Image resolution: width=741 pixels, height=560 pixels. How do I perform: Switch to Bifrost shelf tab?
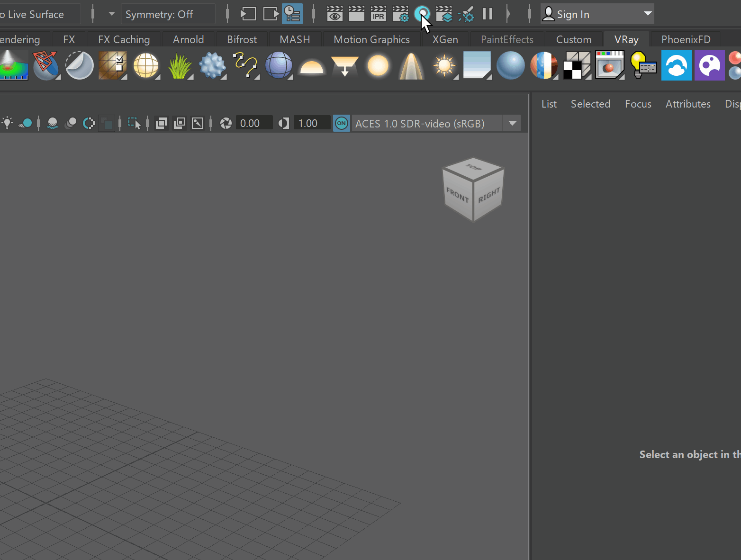click(x=242, y=40)
